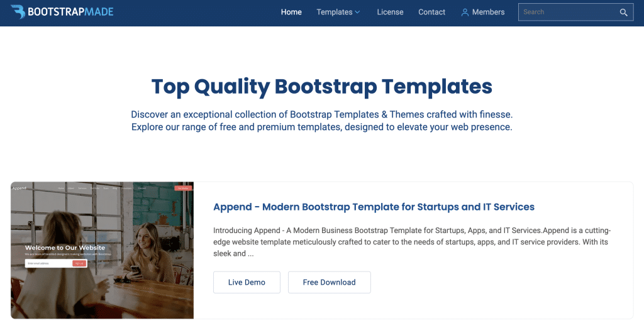The height and width of the screenshot is (333, 644).
Task: Click the BootstrapMade wordmark text
Action: point(70,12)
